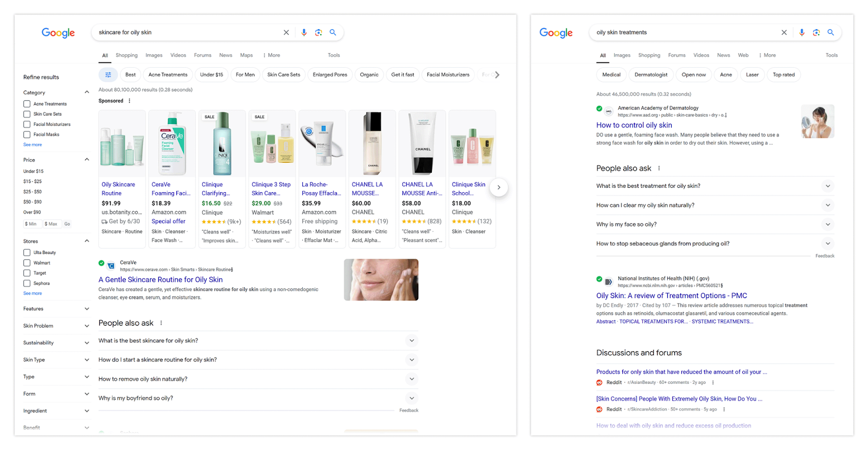Click the $ Max price input field
The image size is (868, 450).
[52, 224]
